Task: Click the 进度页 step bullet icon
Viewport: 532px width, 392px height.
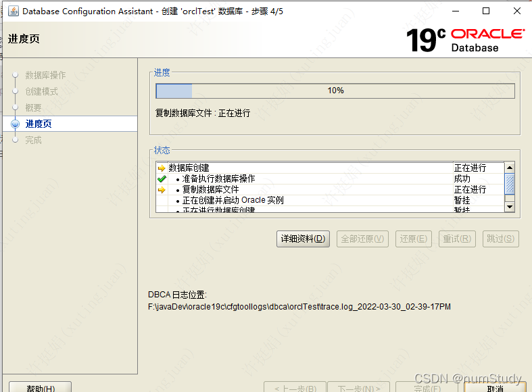Action: [15, 124]
